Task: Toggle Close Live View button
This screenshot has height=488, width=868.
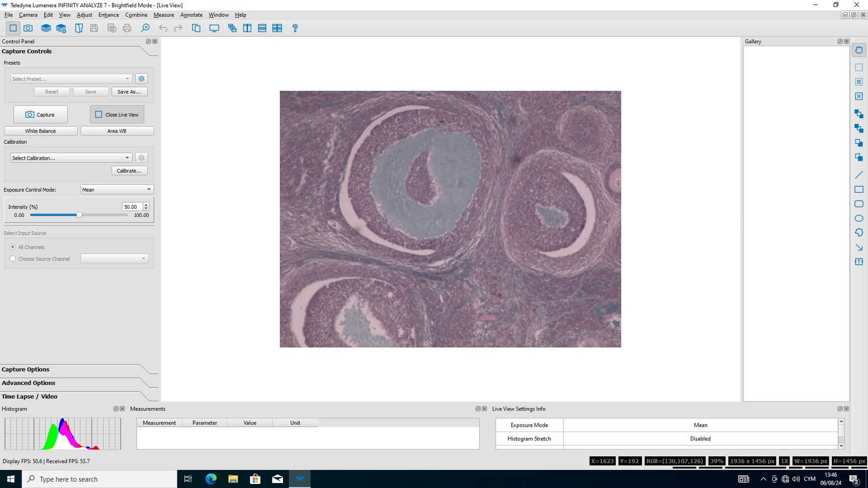Action: coord(117,114)
